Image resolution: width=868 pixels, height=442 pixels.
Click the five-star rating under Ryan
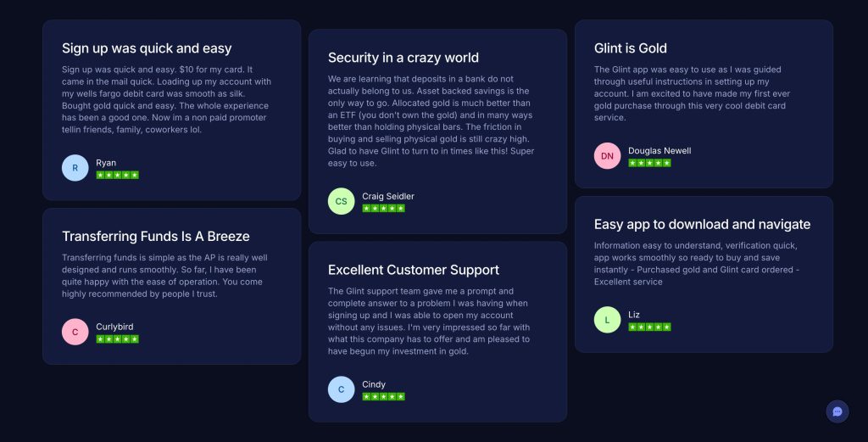click(x=117, y=175)
